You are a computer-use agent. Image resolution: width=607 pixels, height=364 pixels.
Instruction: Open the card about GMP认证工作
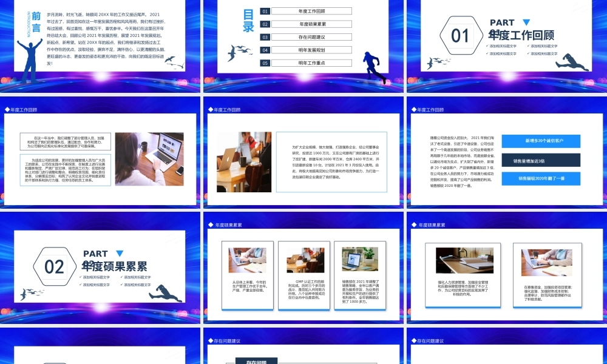[x=304, y=275]
